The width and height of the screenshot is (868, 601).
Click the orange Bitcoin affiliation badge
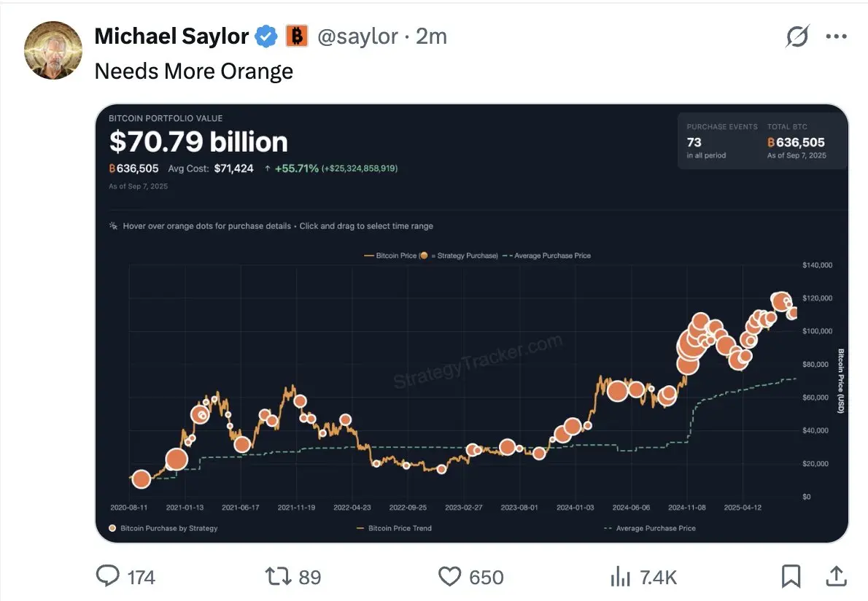[x=297, y=36]
